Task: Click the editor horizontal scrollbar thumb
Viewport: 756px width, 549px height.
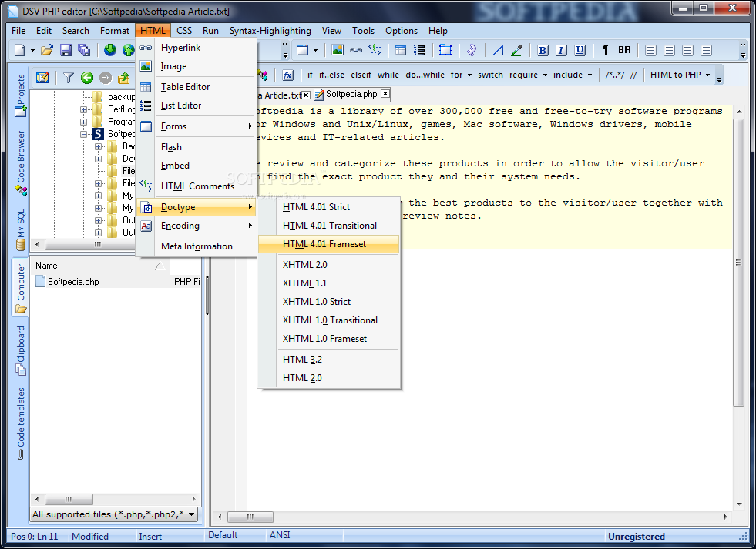Action: pos(250,517)
